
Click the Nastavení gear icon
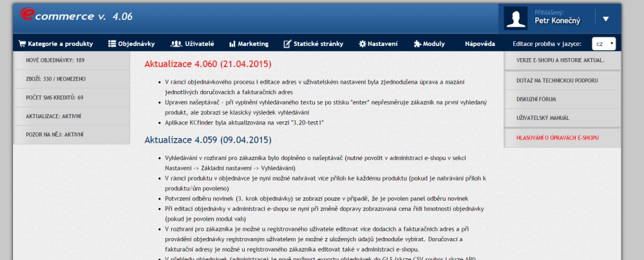click(363, 44)
